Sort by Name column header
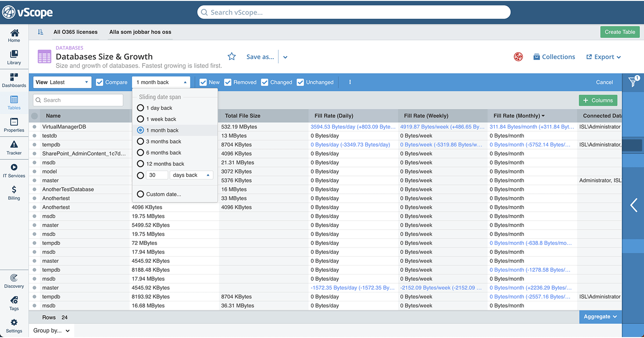This screenshot has width=644, height=338. [x=53, y=116]
